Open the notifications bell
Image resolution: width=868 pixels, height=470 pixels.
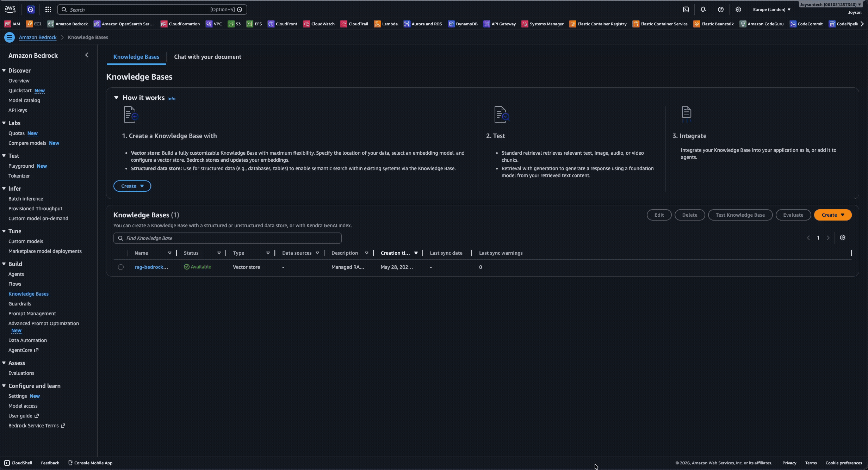click(703, 10)
